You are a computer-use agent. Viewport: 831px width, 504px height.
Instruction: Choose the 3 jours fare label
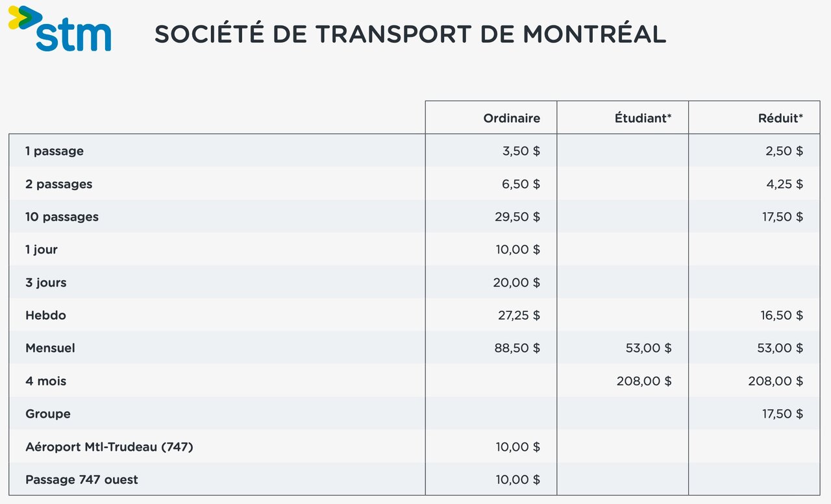46,283
